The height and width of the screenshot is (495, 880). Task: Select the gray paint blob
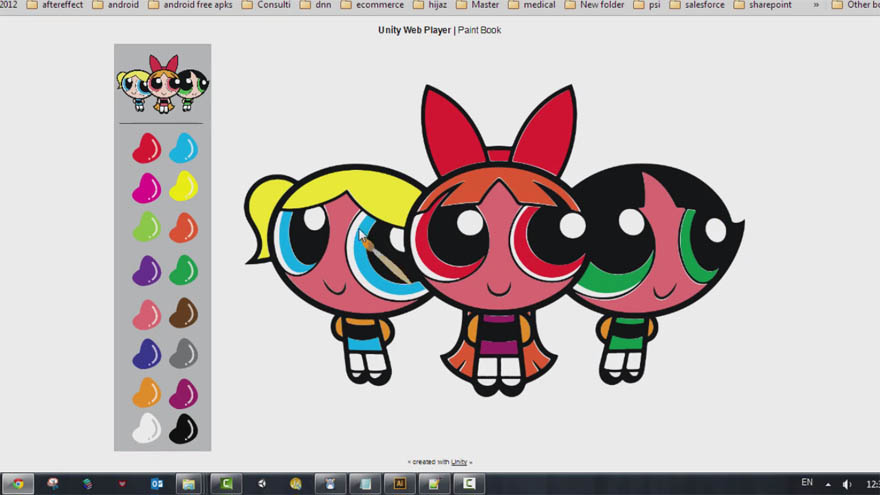pyautogui.click(x=184, y=353)
